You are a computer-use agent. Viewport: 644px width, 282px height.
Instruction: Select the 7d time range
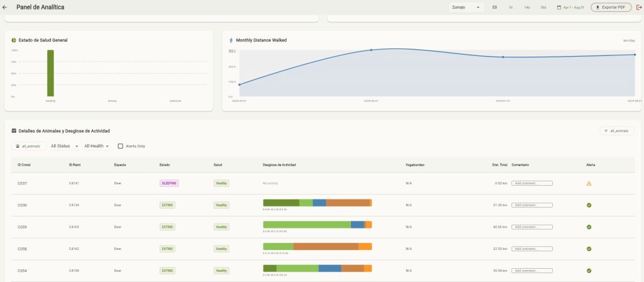(511, 8)
